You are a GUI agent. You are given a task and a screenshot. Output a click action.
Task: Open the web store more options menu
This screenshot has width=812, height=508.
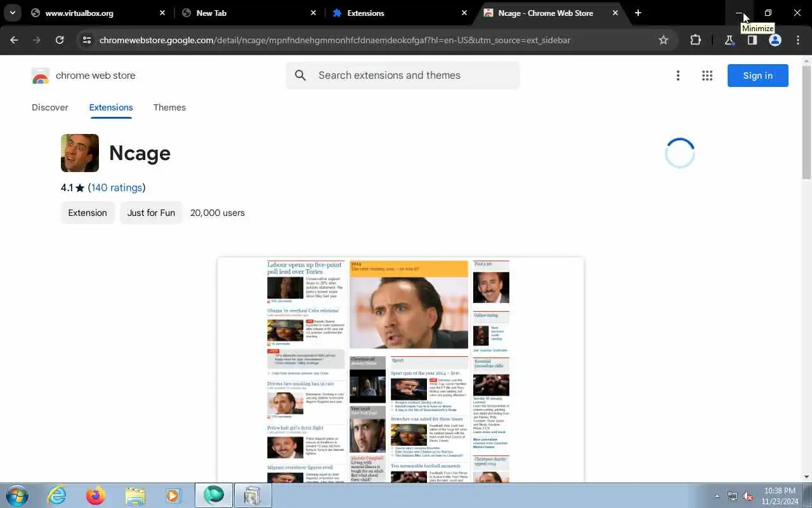[678, 76]
